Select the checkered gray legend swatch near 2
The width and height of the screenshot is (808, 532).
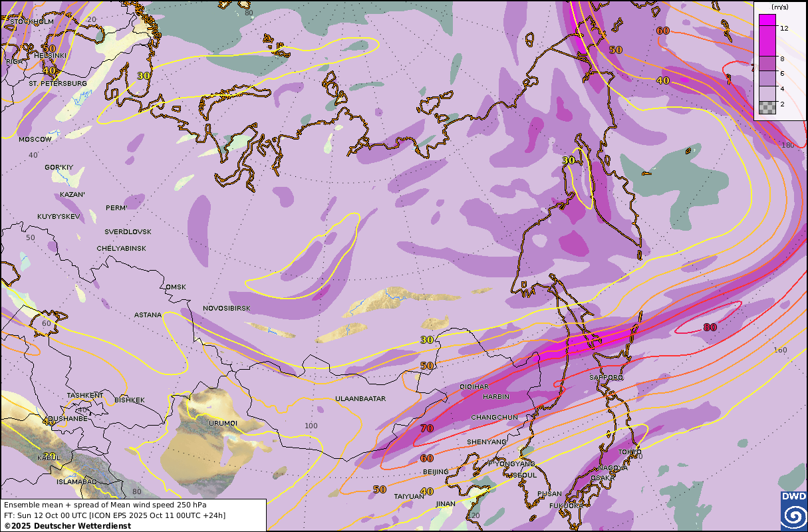pyautogui.click(x=767, y=107)
